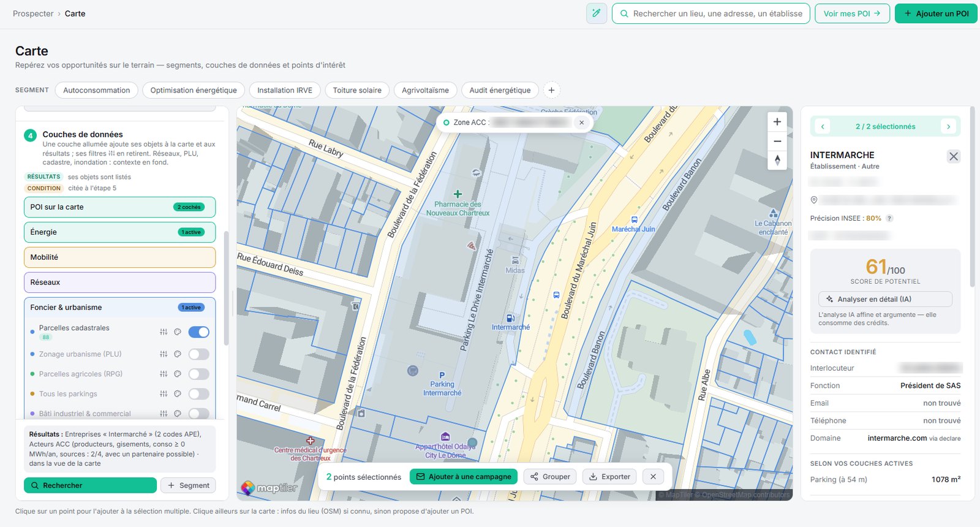Turn off Parcelles cadastrales layer
This screenshot has width=980, height=527.
tap(199, 332)
